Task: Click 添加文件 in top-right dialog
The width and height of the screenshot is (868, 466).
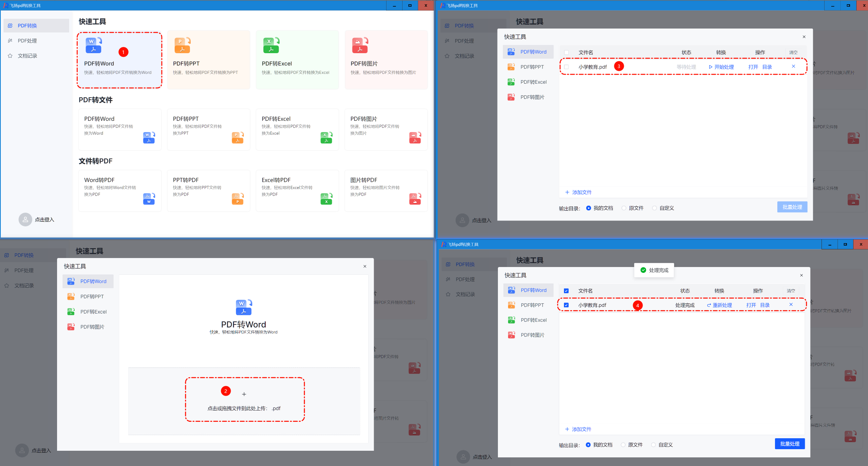Action: [578, 192]
